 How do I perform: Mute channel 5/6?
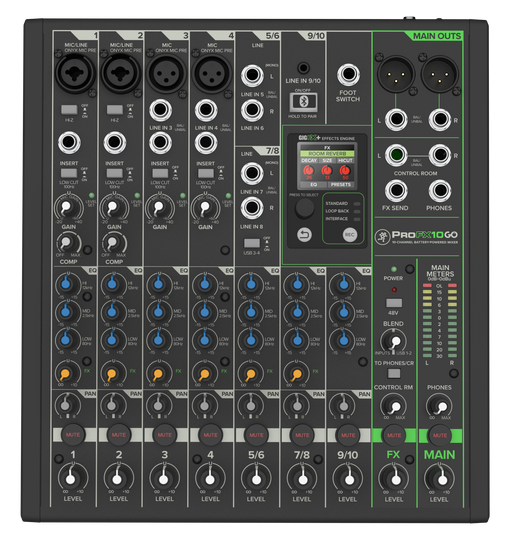tap(256, 435)
